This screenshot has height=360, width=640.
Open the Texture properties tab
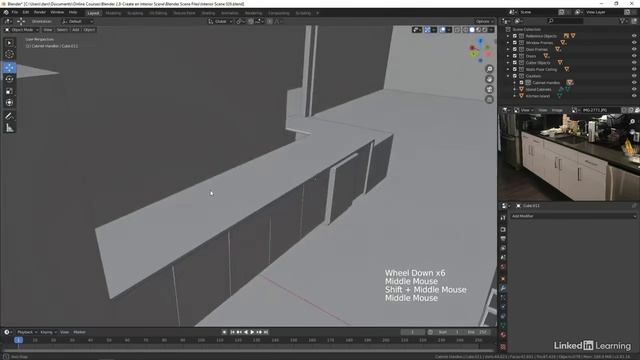point(503,347)
